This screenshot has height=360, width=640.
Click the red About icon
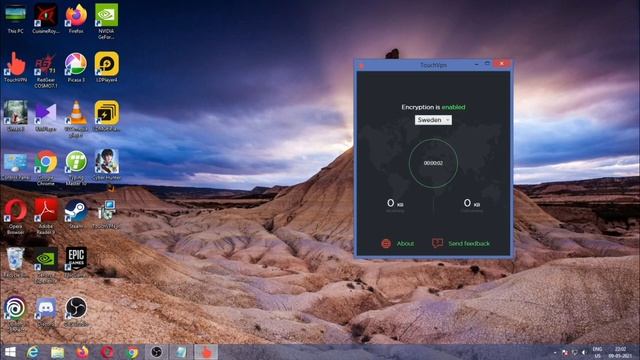point(386,244)
